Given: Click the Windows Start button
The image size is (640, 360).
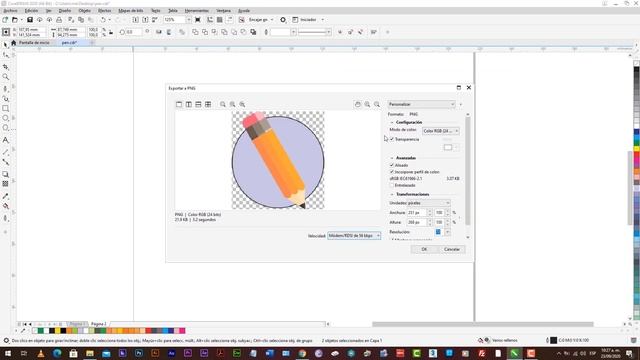Looking at the screenshot, I should [x=7, y=353].
